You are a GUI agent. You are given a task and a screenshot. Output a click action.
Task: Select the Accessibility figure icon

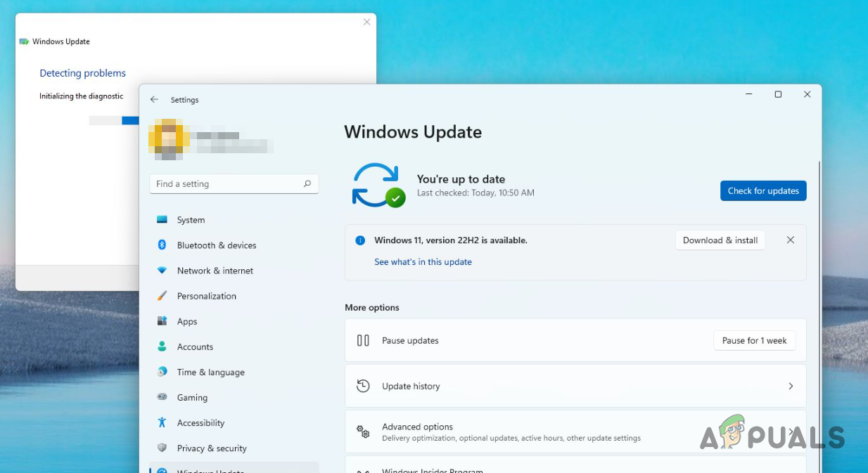pyautogui.click(x=162, y=422)
